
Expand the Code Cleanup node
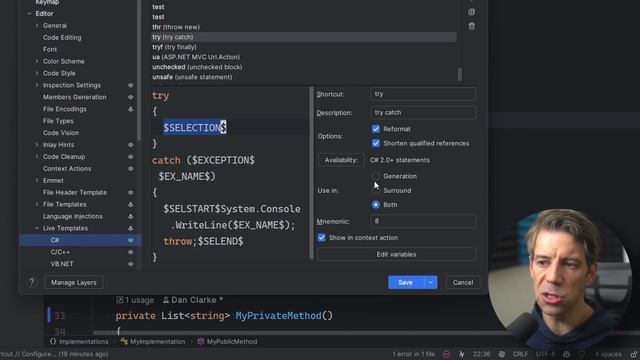click(37, 157)
